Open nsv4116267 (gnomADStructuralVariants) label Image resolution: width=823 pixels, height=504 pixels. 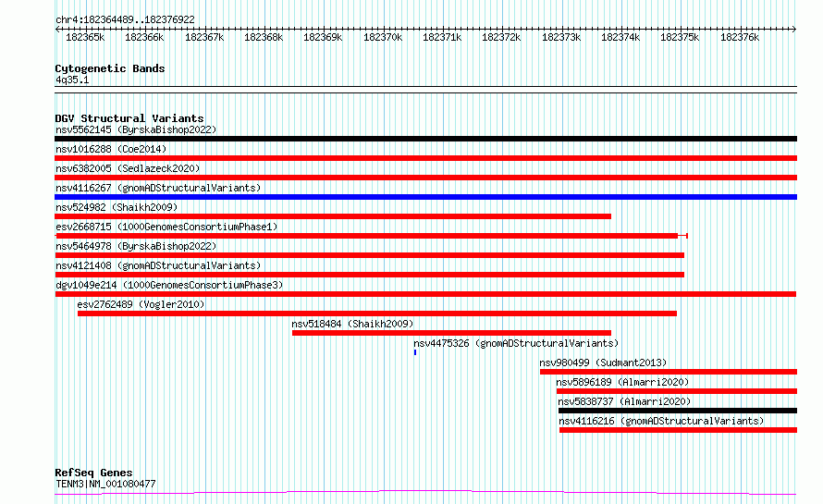point(158,188)
